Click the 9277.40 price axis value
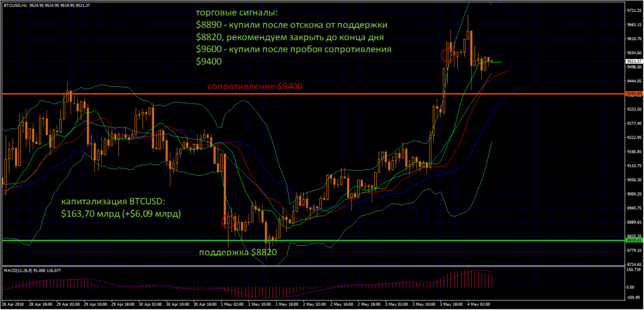Viewport: 644px width, 310px height. 635,123
